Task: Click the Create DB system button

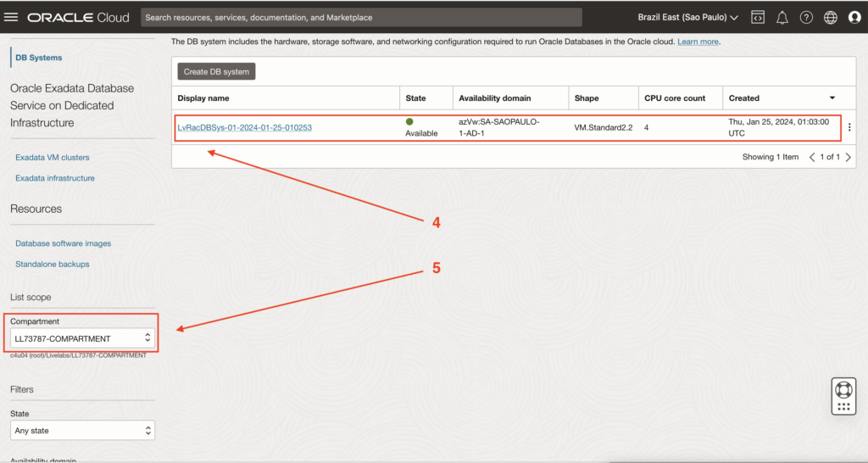Action: 216,72
